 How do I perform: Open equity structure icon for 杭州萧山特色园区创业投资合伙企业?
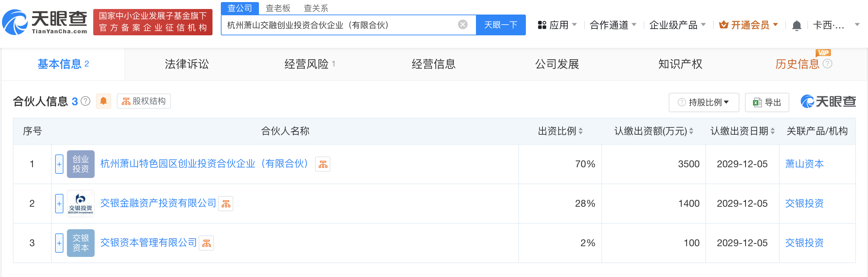coord(323,164)
